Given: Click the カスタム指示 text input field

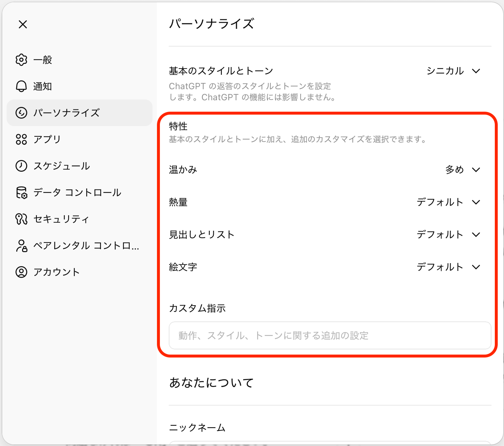Looking at the screenshot, I should click(330, 335).
